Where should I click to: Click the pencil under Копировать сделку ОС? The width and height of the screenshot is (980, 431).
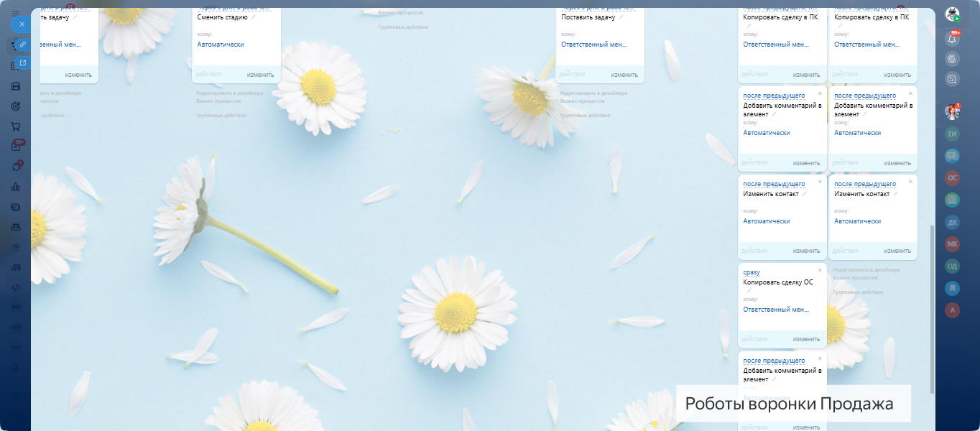pos(749,291)
